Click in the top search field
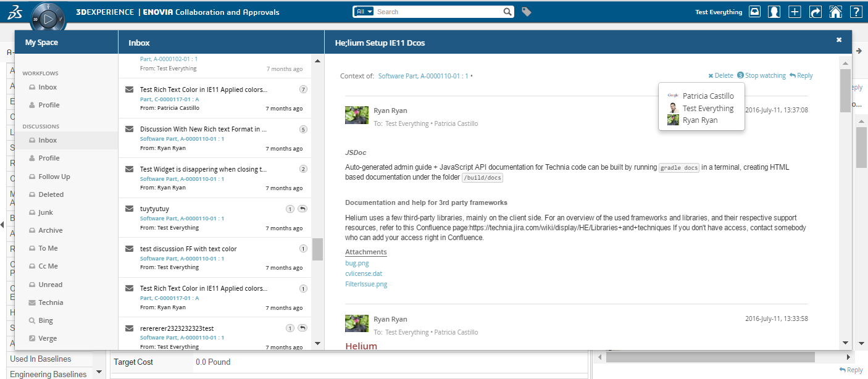 point(438,12)
